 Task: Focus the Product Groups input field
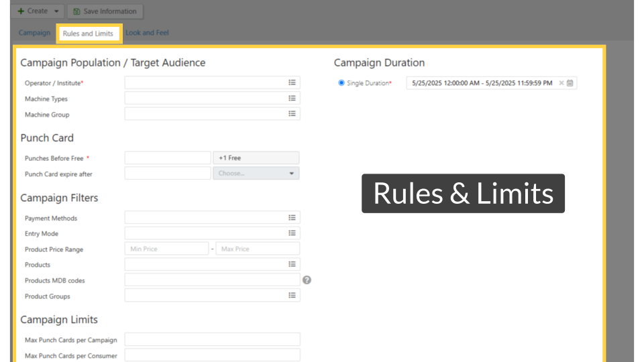(x=213, y=296)
